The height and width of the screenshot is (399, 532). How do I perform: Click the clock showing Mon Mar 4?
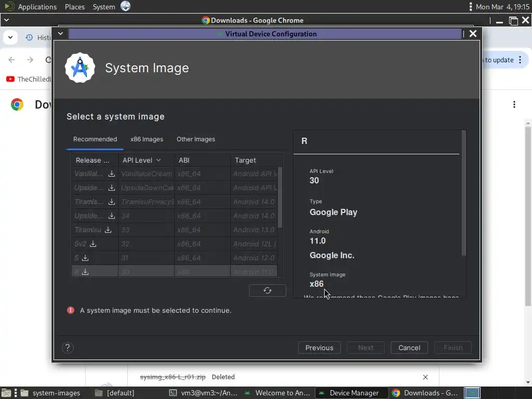coord(502,6)
